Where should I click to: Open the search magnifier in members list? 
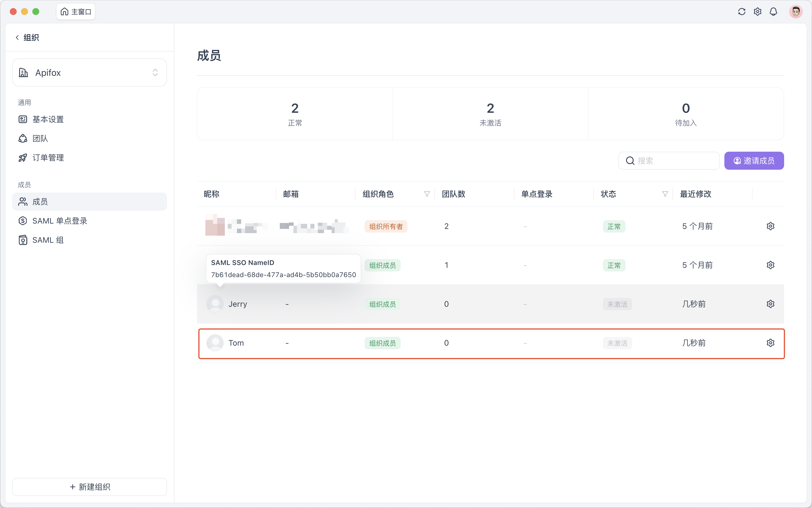629,161
